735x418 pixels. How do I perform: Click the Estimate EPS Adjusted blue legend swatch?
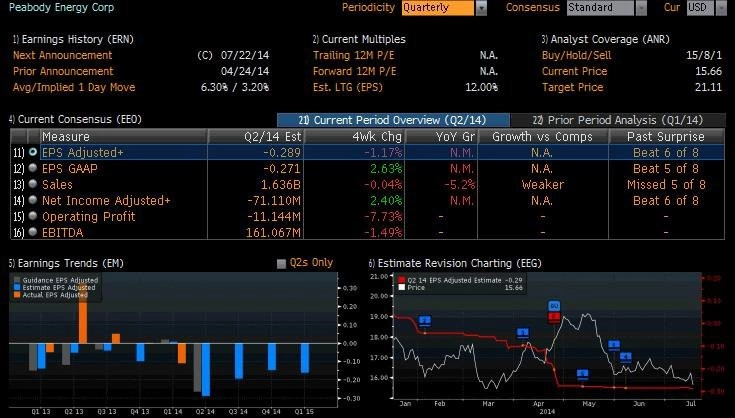coord(17,287)
